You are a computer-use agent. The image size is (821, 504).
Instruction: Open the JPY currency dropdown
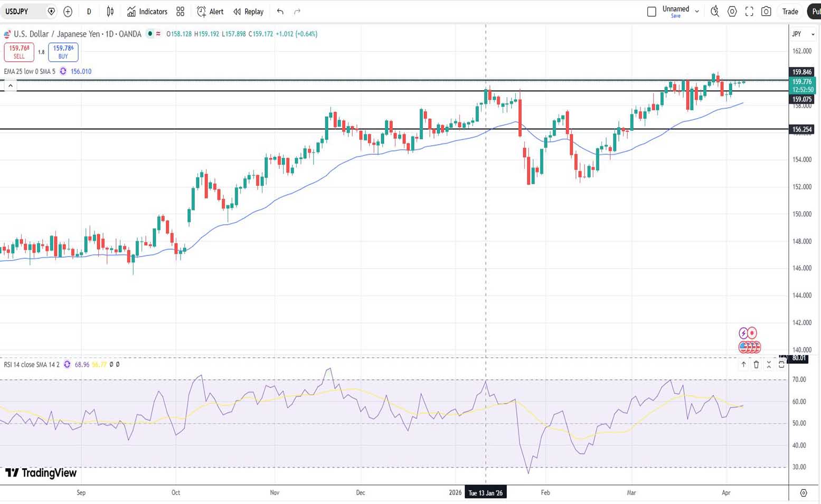[803, 34]
